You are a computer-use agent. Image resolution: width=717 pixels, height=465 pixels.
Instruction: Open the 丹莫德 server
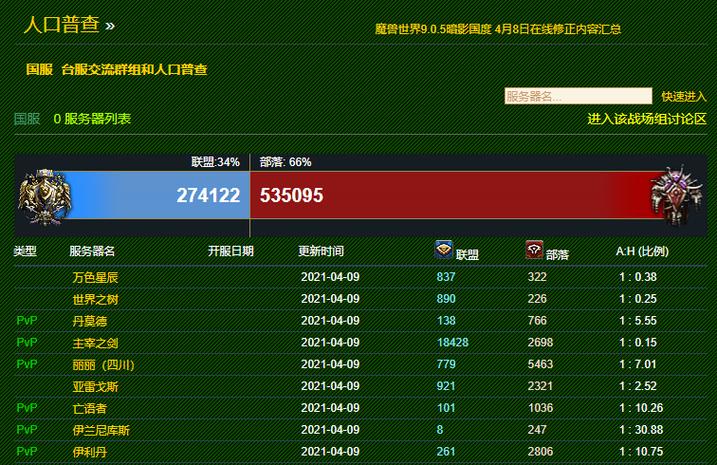[x=90, y=321]
